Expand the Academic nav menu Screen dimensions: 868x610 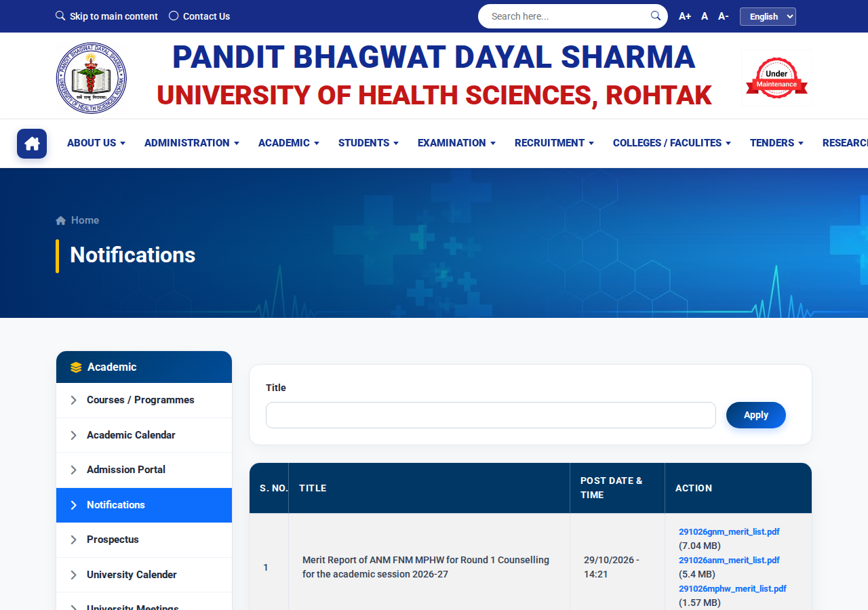point(289,143)
